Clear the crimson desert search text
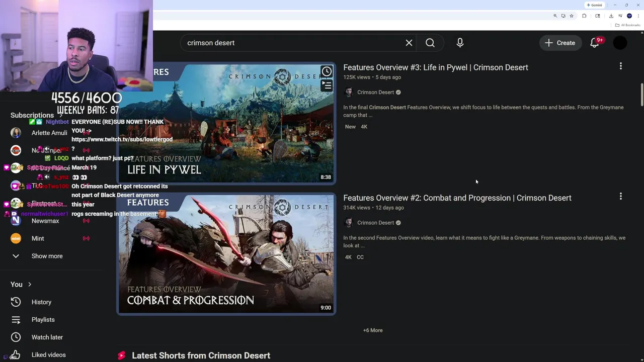This screenshot has width=644, height=362. pyautogui.click(x=409, y=43)
